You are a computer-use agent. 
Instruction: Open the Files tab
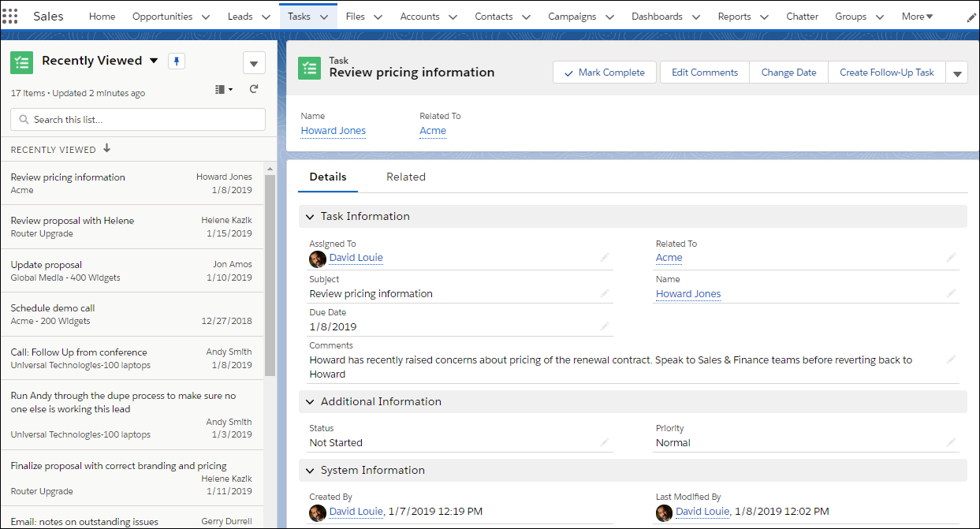pos(355,17)
